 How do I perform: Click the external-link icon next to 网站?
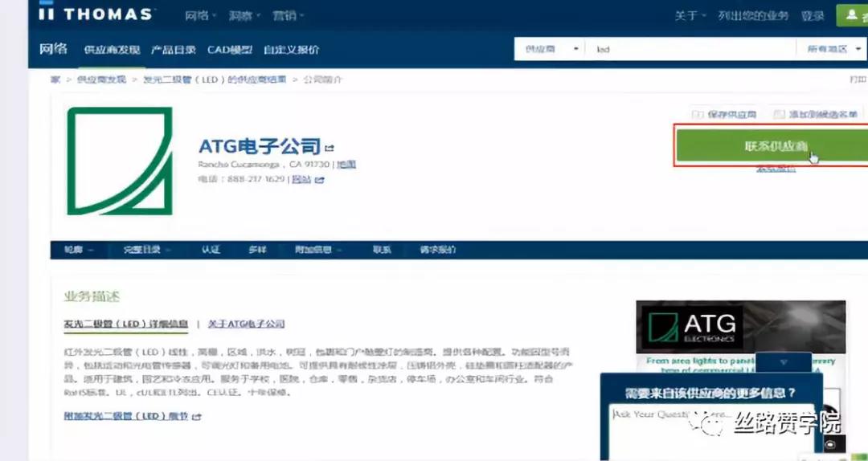coord(319,180)
